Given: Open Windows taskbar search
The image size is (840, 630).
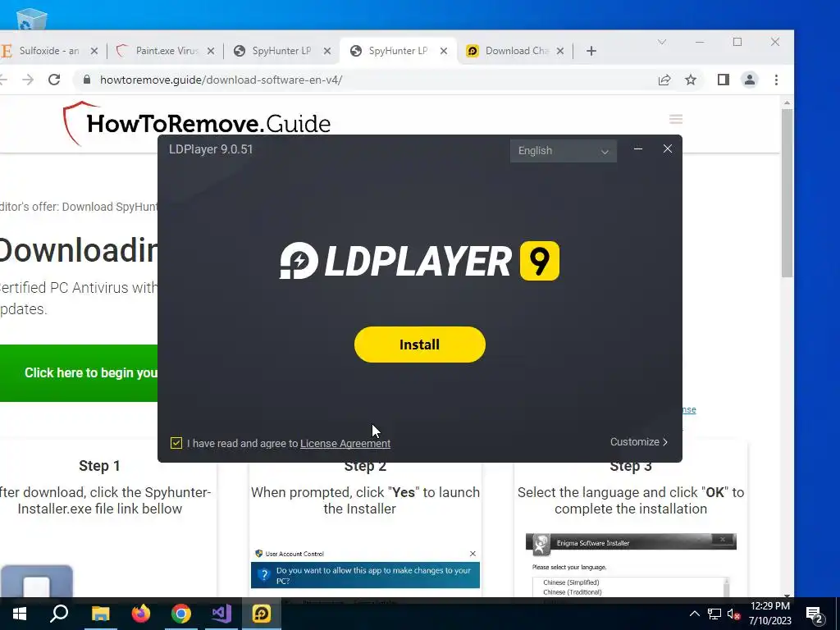Looking at the screenshot, I should coord(59,614).
